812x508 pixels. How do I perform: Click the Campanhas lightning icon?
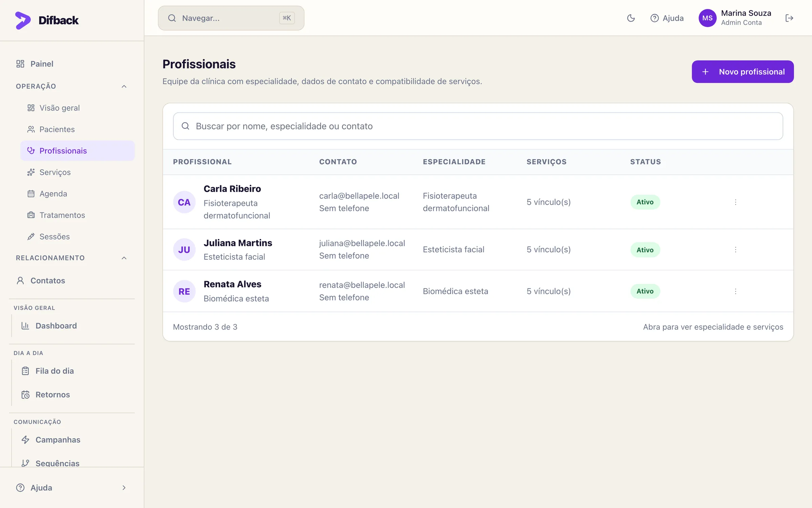point(25,440)
